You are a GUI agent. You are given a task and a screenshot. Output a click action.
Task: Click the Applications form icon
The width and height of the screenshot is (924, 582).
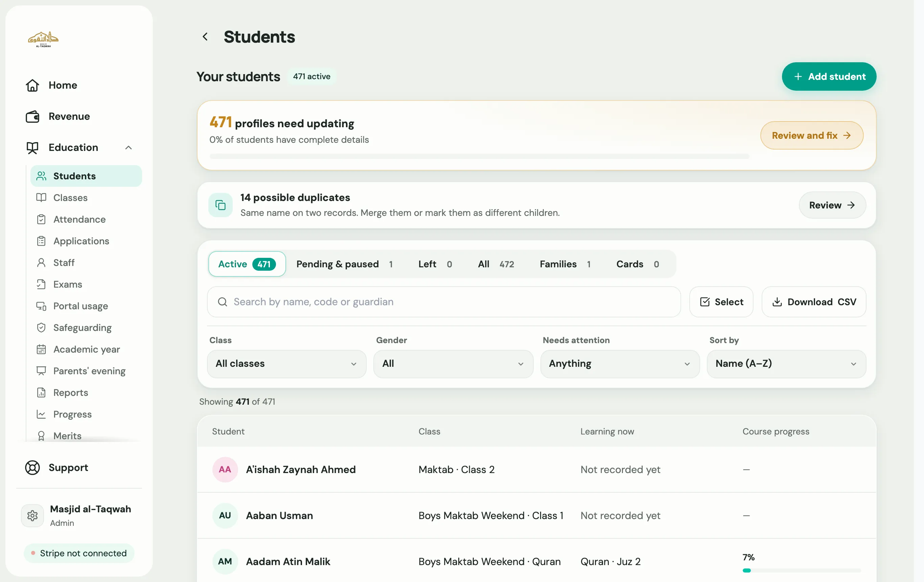click(x=41, y=241)
